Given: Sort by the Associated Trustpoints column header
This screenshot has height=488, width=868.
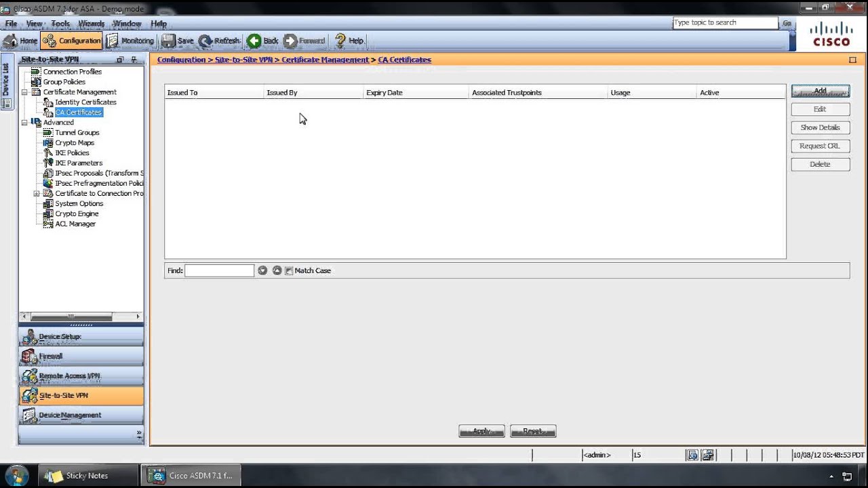Looking at the screenshot, I should tap(538, 93).
